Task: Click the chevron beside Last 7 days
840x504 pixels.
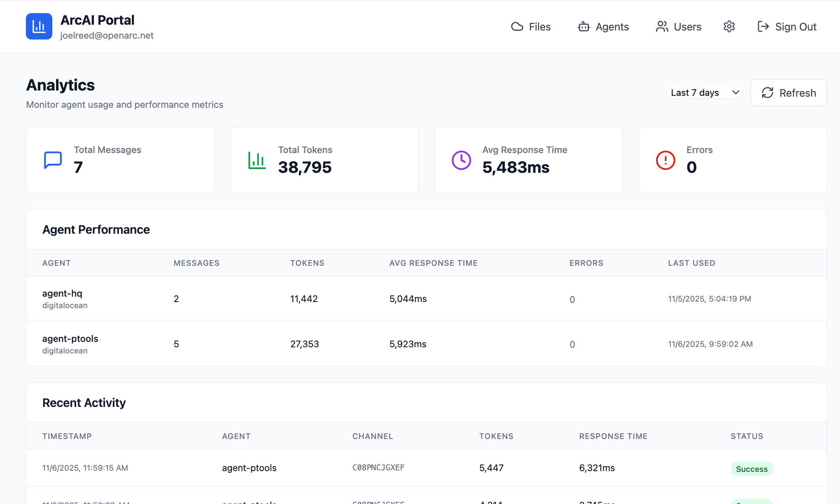Action: (x=735, y=93)
